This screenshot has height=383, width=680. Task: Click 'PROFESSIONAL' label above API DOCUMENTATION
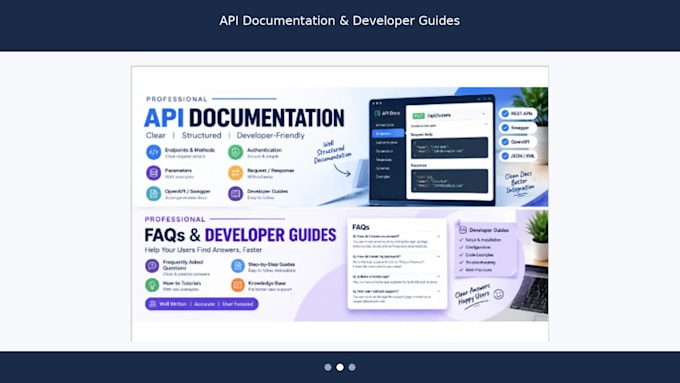point(177,99)
